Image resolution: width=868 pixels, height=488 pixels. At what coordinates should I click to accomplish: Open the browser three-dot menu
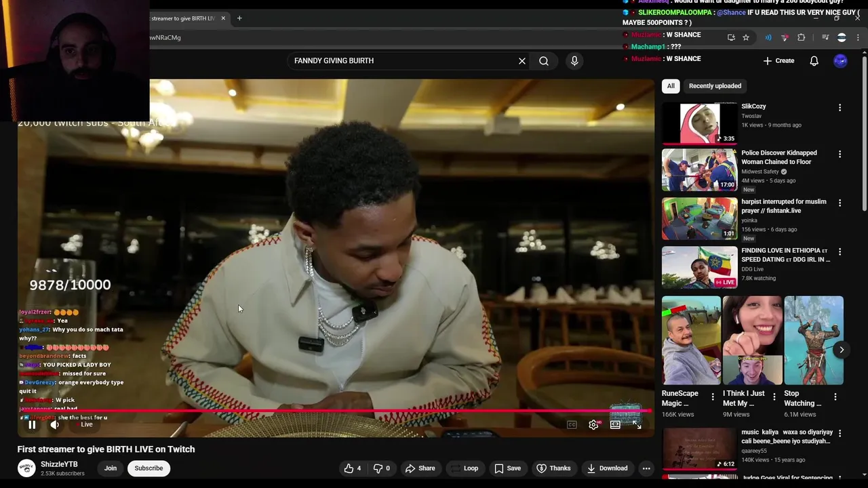858,37
